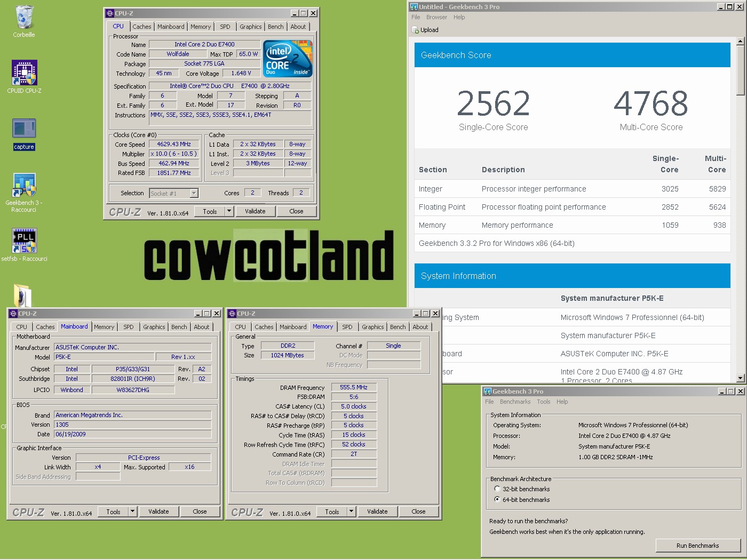Click the DRAM Frequency 555.5 MHz value
This screenshot has width=747, height=560.
point(354,387)
